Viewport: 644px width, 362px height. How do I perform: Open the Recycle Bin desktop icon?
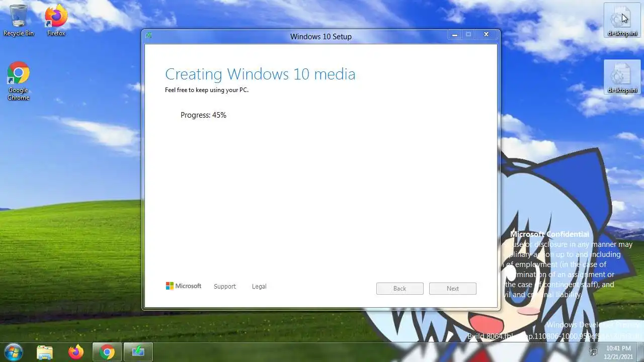pos(19,20)
